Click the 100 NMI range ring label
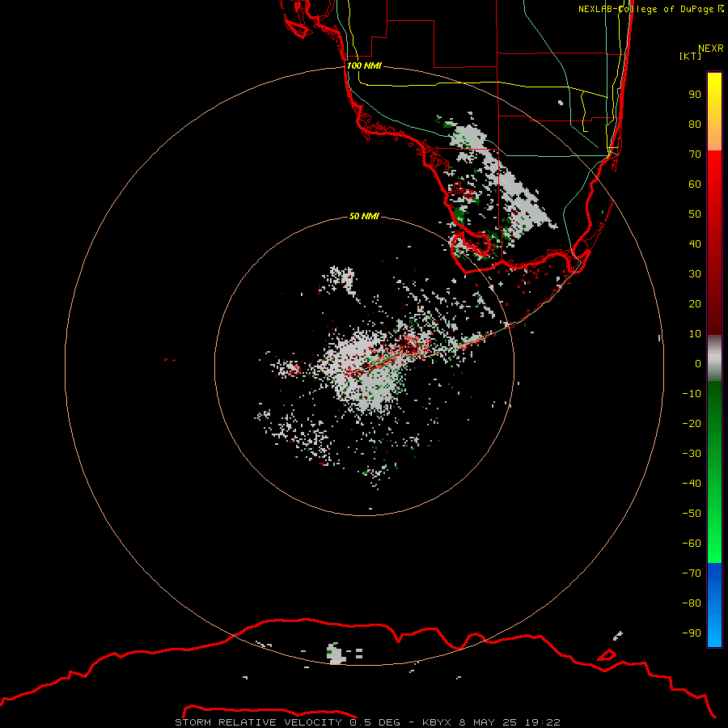 point(364,66)
